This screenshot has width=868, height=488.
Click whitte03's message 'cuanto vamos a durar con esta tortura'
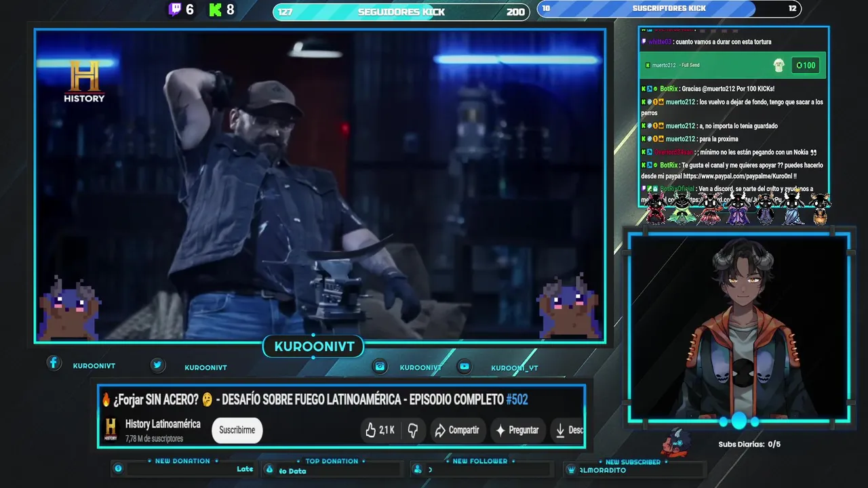tap(724, 42)
